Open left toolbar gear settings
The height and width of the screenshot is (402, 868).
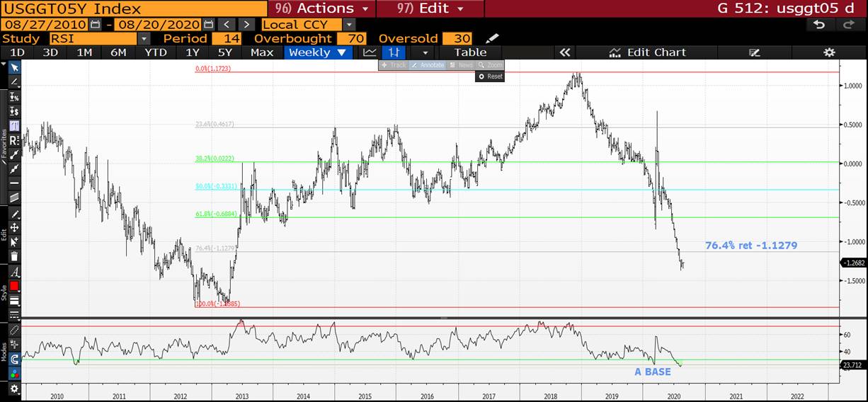[x=14, y=389]
